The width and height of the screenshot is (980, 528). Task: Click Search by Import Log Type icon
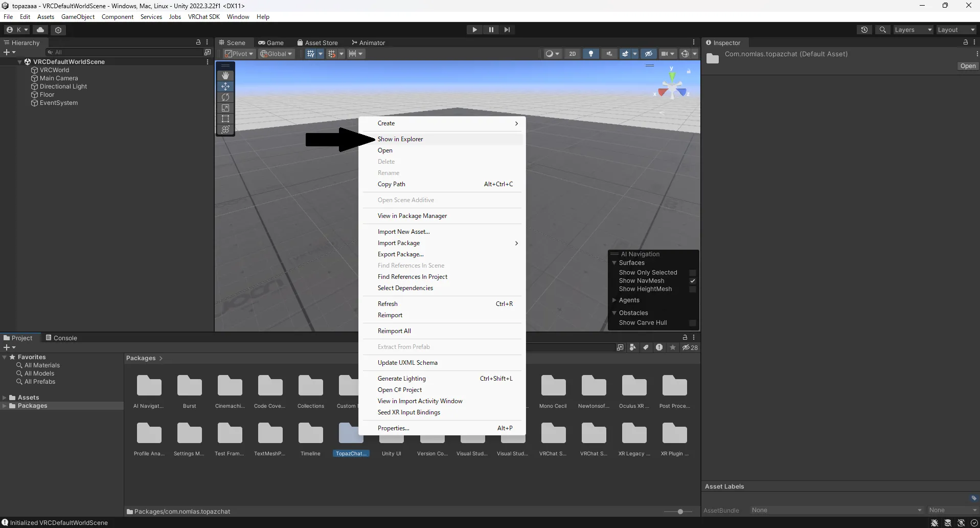coord(659,347)
